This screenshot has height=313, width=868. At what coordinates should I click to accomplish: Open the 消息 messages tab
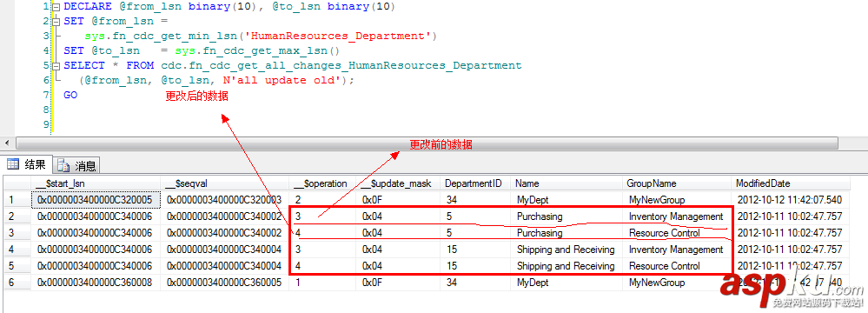(77, 165)
